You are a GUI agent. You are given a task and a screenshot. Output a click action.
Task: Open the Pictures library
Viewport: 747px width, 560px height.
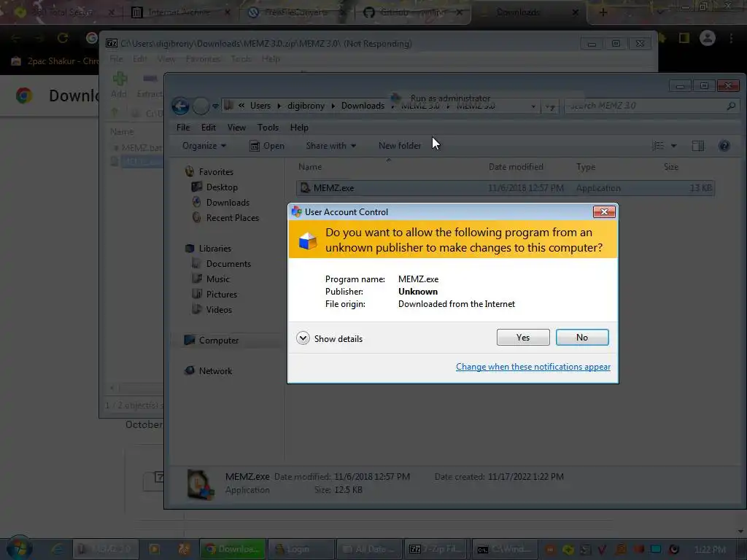[x=221, y=295]
